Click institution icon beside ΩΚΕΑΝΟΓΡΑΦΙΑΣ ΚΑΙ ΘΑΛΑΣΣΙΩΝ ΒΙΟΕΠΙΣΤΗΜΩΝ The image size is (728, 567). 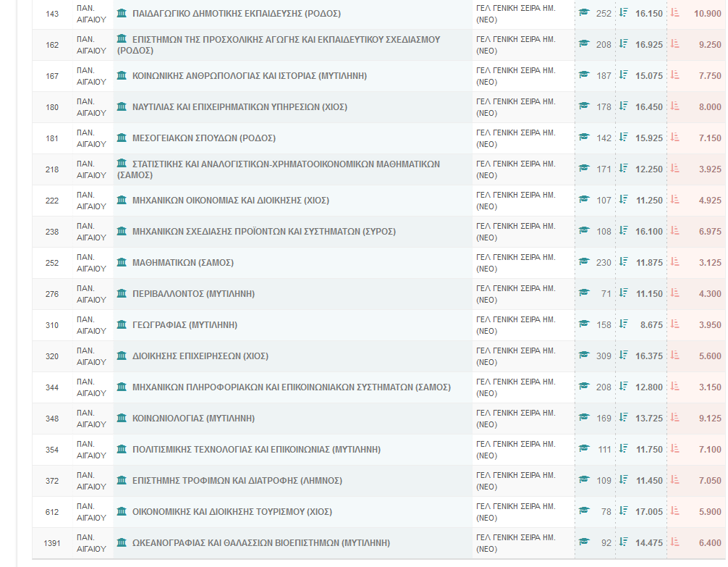[x=122, y=542]
